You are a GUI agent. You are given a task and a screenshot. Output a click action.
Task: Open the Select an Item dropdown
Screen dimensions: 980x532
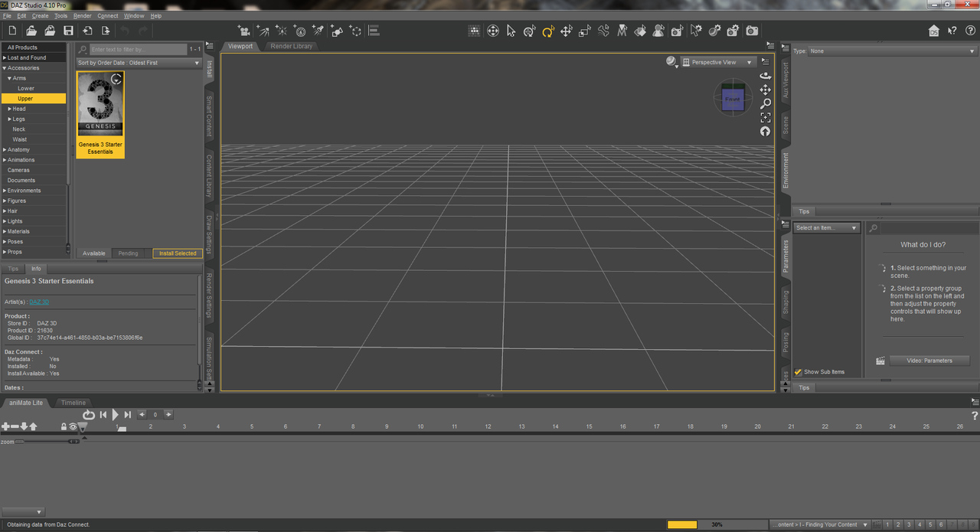click(x=827, y=228)
